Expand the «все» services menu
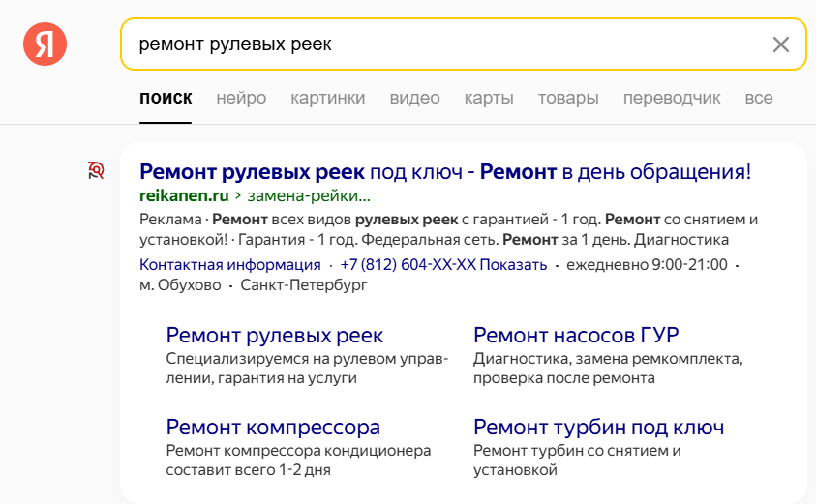The width and height of the screenshot is (816, 504). point(759,98)
